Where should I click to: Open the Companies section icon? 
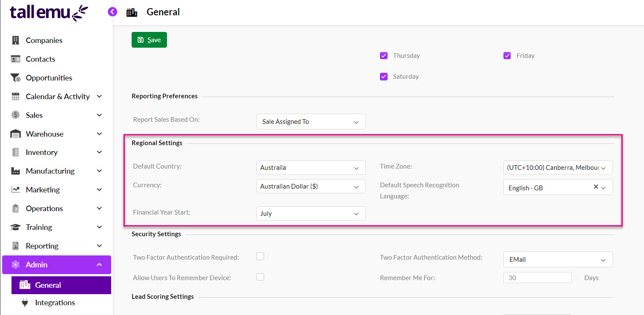point(15,40)
